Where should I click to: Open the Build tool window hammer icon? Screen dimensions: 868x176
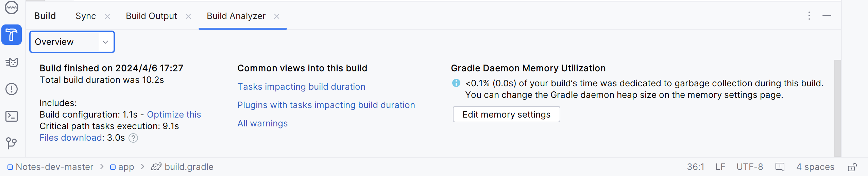coord(12,35)
